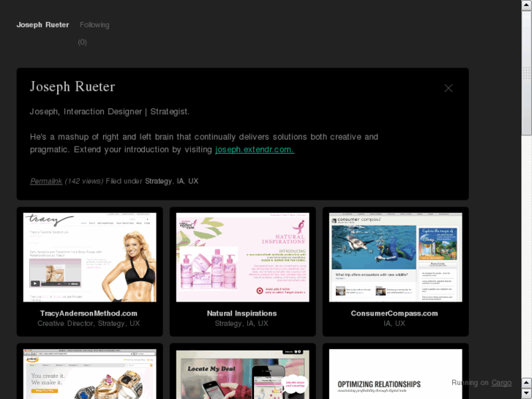532x399 pixels.
Task: Click the 'Strategy, IA, UX' caption under Natural Inspirations
Action: 241,324
